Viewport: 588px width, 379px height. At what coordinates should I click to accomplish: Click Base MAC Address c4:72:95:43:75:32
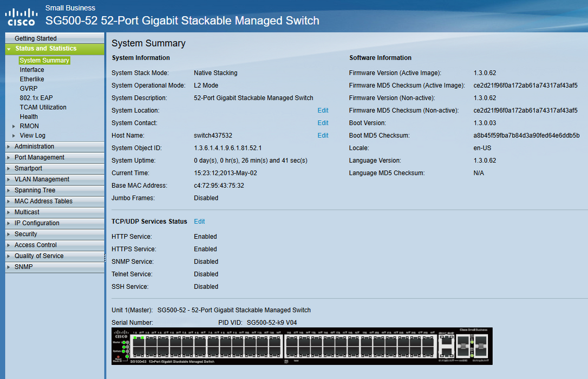coord(219,186)
